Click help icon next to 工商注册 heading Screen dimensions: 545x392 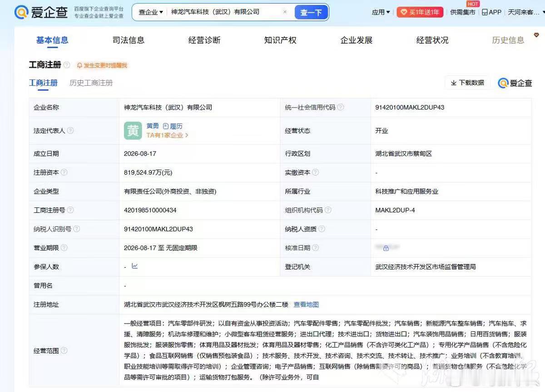click(67, 65)
